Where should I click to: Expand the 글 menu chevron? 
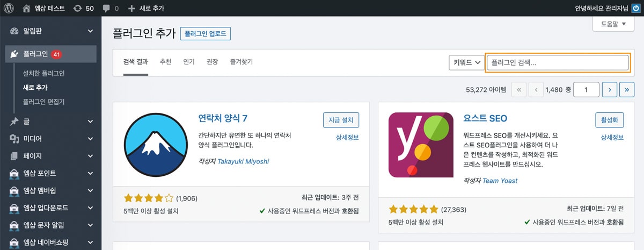[x=90, y=122]
